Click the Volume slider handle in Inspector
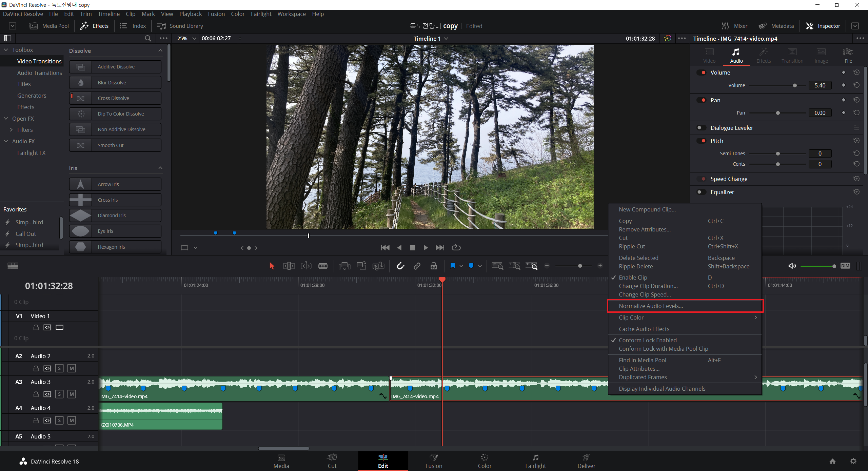Viewport: 868px width, 471px height. [x=795, y=85]
